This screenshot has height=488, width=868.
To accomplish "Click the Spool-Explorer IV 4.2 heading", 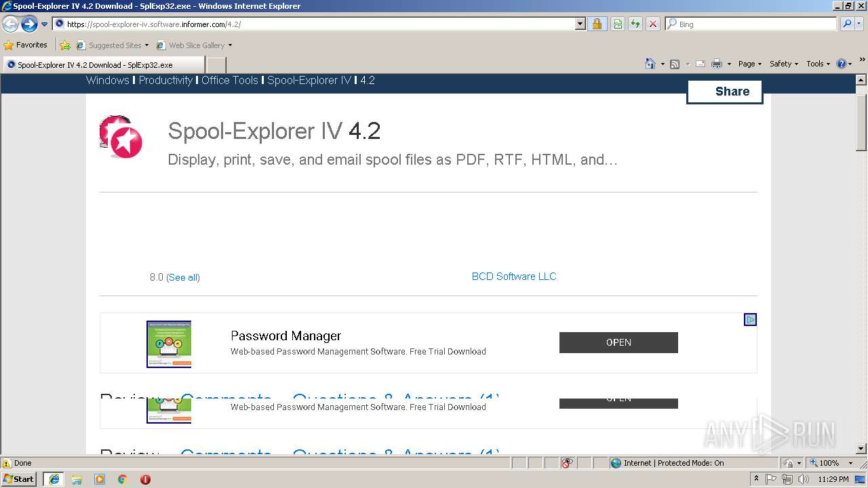I will pos(274,131).
